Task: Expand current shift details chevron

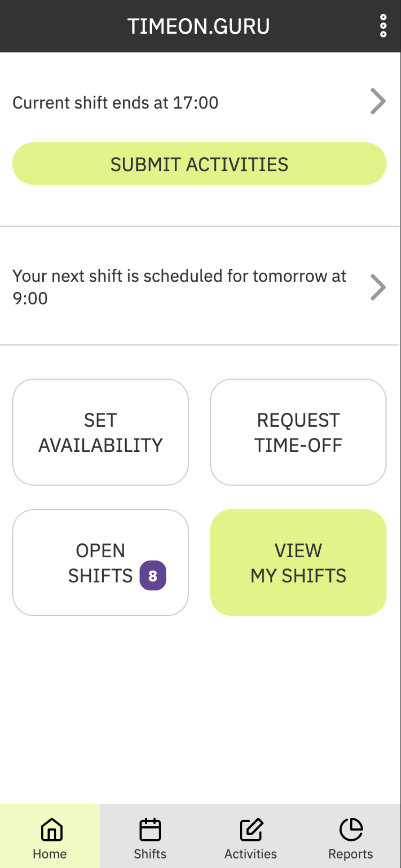Action: click(x=378, y=101)
